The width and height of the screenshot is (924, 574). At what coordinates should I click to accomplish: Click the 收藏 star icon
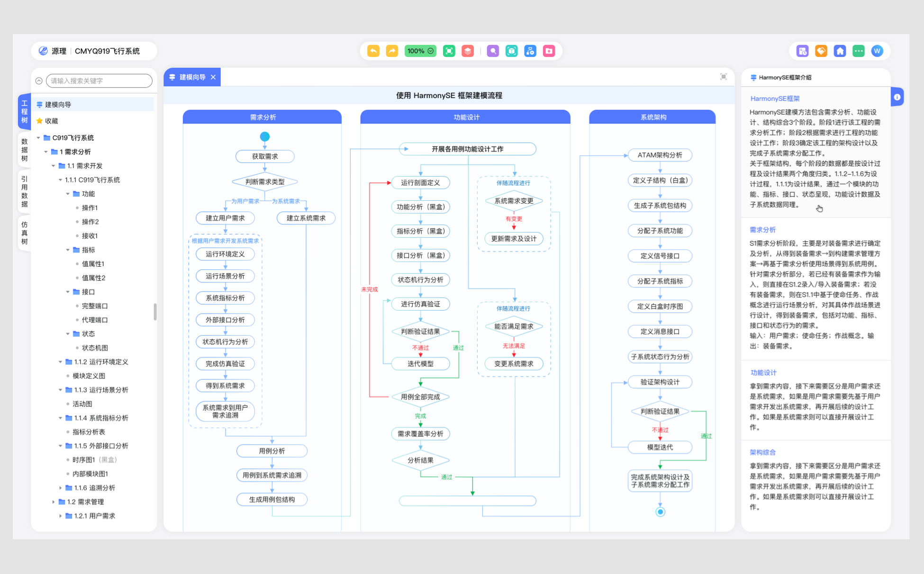[39, 121]
